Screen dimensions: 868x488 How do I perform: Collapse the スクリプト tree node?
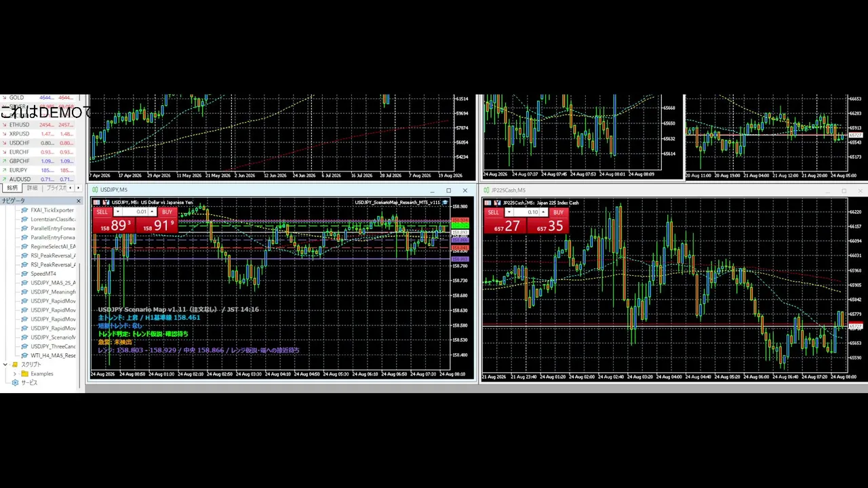(5, 365)
